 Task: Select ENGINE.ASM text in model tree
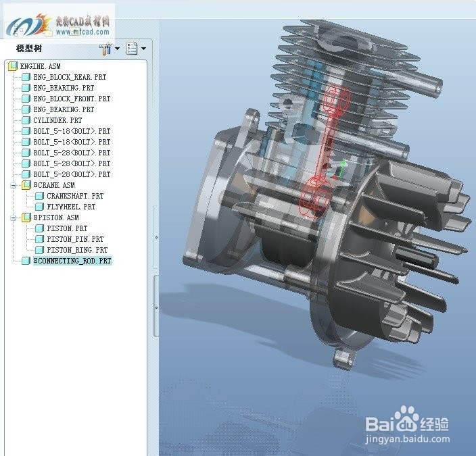[40, 66]
